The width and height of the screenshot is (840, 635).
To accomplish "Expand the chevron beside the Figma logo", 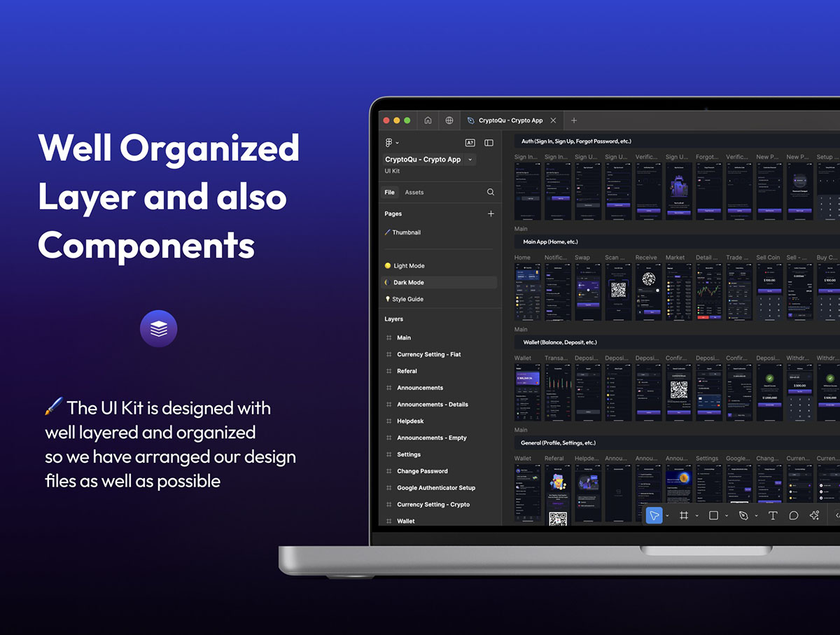I will click(x=398, y=143).
